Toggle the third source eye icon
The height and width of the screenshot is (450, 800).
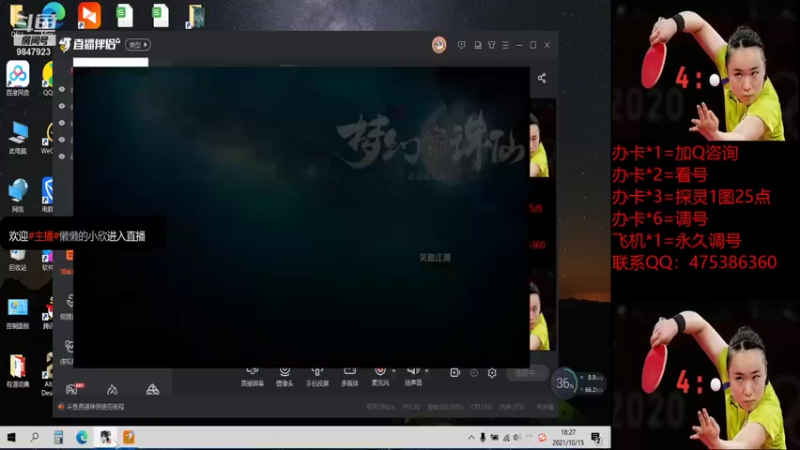pos(62,123)
